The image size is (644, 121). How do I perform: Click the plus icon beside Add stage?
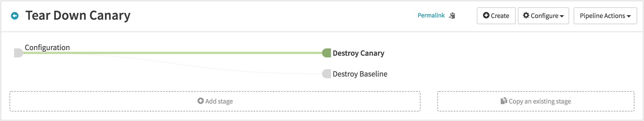pos(200,101)
